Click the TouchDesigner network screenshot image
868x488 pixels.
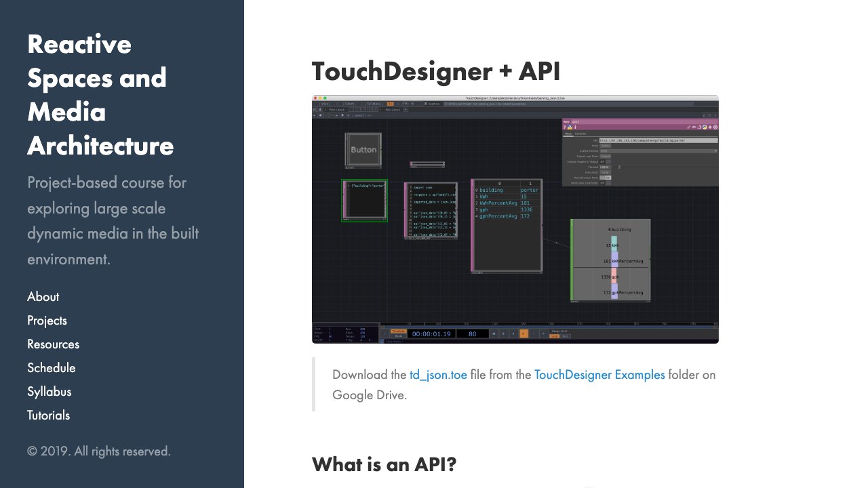pyautogui.click(x=515, y=219)
